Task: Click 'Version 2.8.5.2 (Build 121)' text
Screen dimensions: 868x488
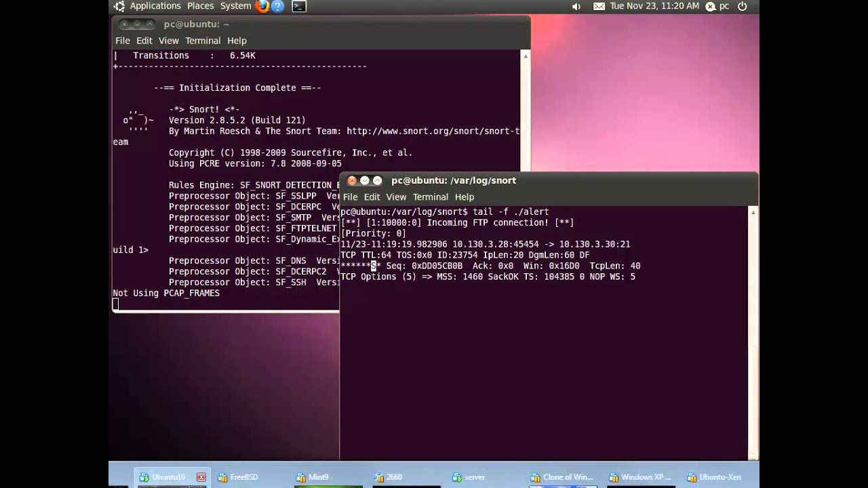Action: coord(237,121)
